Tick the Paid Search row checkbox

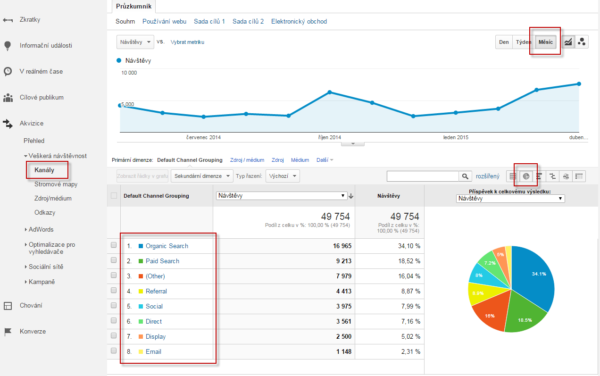(114, 260)
